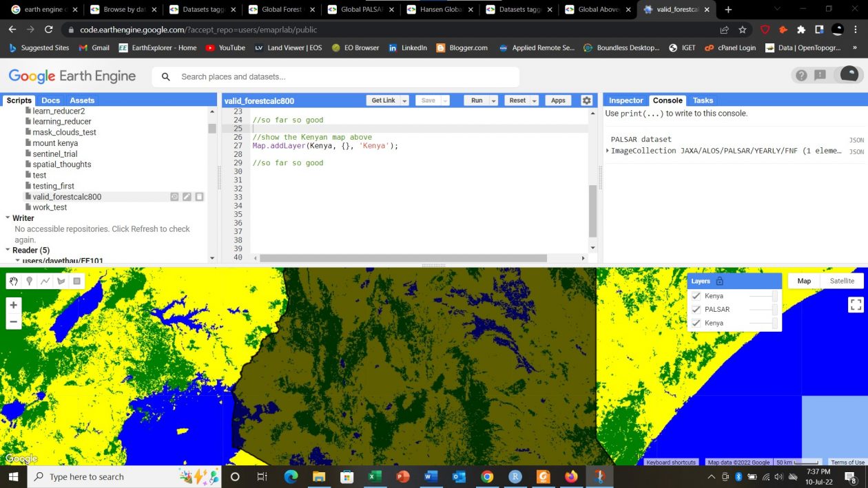Toggle the PALSAR layer visibility checkbox
The height and width of the screenshot is (488, 868).
click(696, 310)
